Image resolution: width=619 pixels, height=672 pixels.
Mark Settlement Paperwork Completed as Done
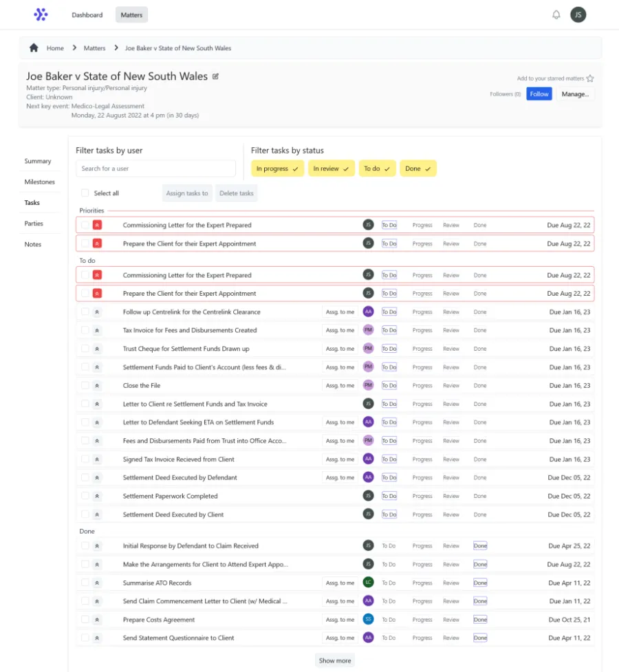[479, 496]
